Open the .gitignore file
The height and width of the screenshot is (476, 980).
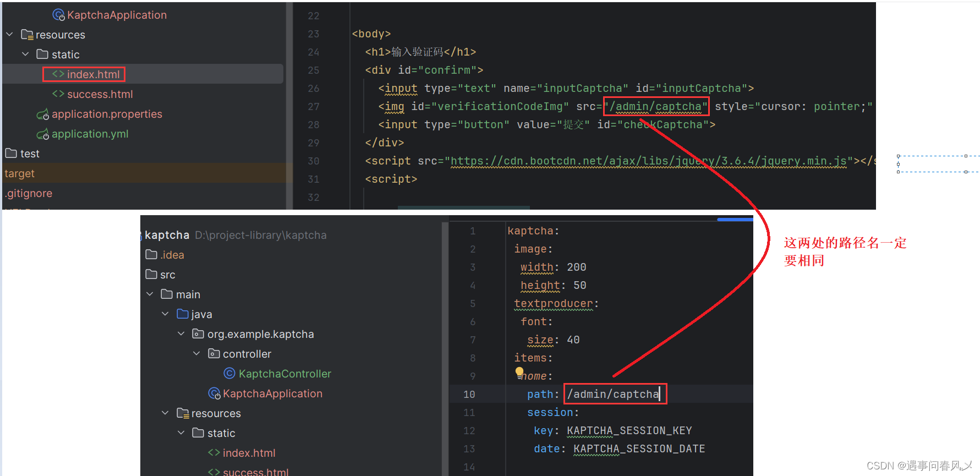[28, 193]
